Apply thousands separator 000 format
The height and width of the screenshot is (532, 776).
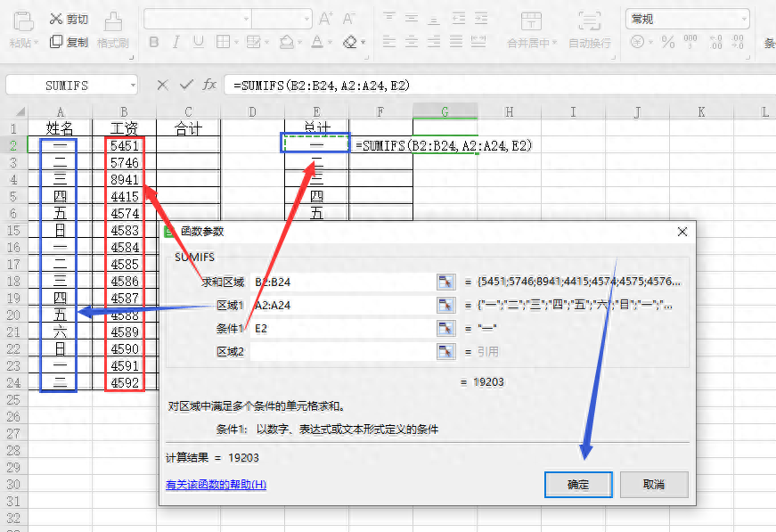pos(690,42)
